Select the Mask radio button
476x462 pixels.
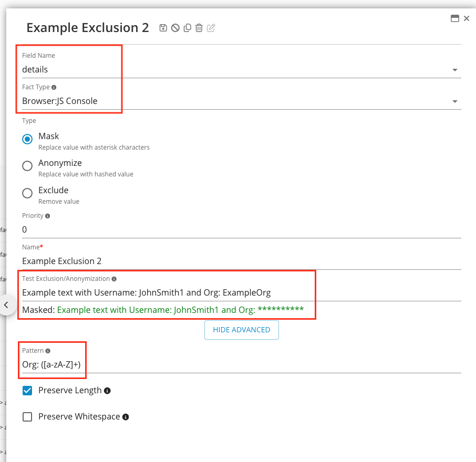pyautogui.click(x=27, y=139)
